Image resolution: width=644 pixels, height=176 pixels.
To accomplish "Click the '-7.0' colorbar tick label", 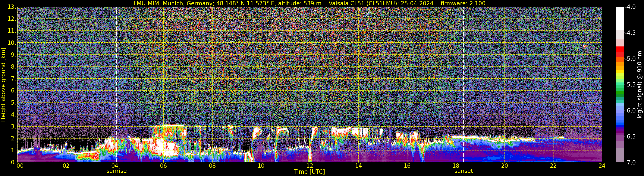I will point(630,162).
